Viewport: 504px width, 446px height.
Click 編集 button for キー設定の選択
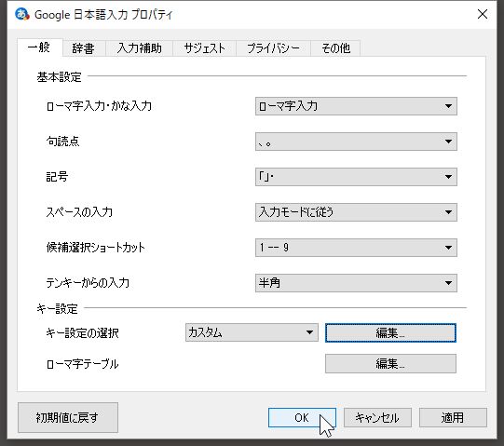tap(390, 332)
